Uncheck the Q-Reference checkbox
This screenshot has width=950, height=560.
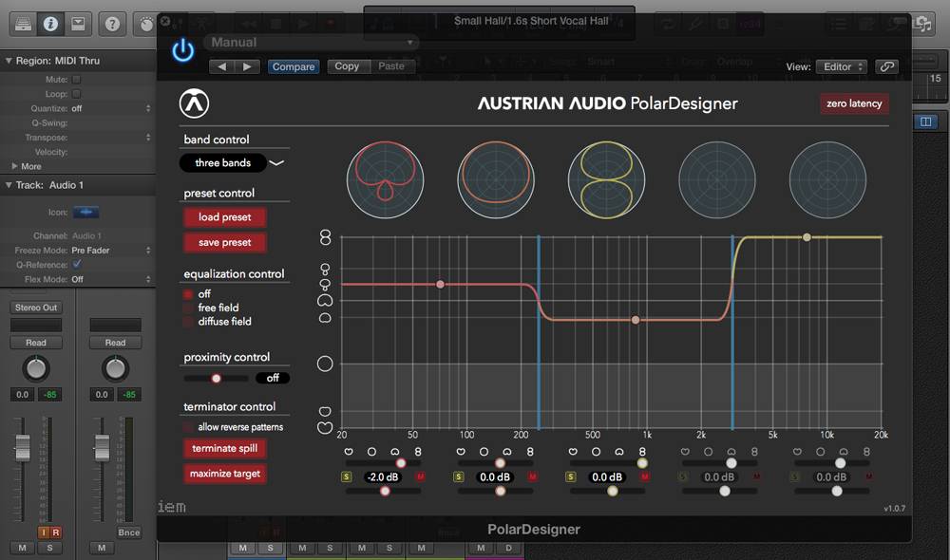pos(76,264)
